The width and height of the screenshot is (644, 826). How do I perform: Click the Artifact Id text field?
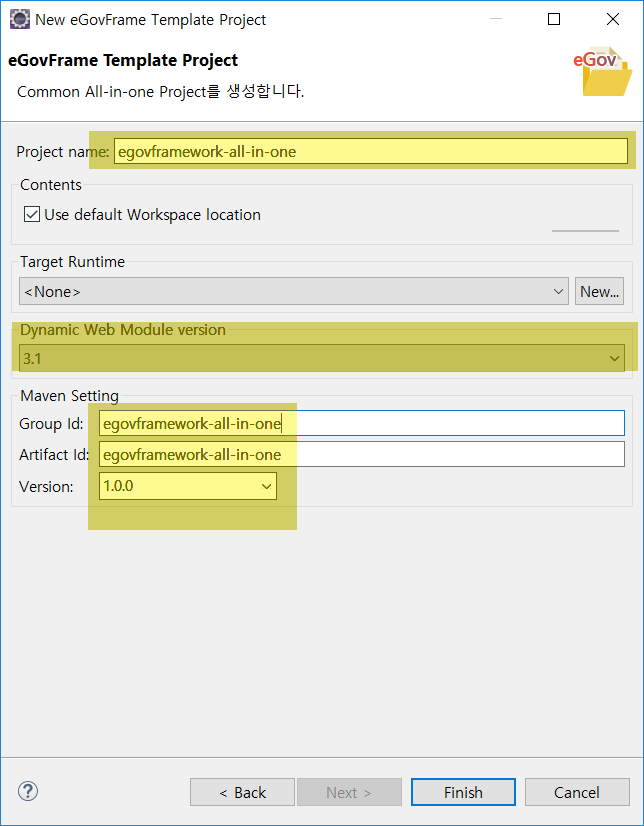[x=362, y=455]
